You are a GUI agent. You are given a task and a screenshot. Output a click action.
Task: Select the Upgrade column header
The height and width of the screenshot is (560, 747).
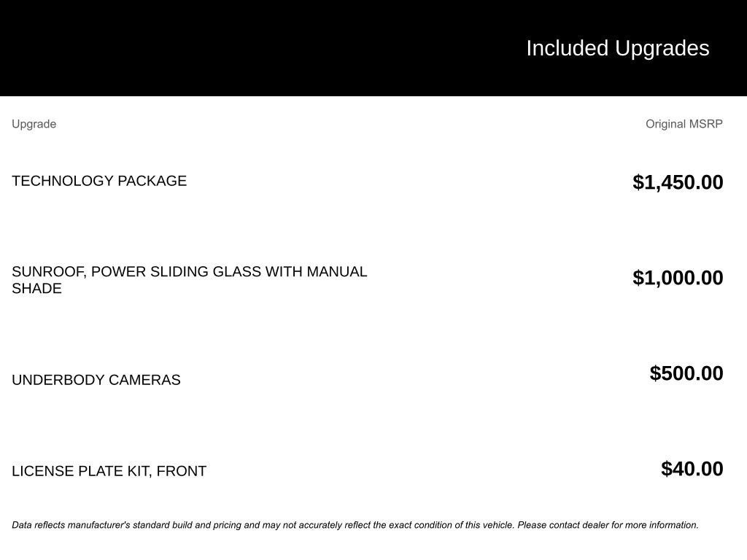pos(34,124)
